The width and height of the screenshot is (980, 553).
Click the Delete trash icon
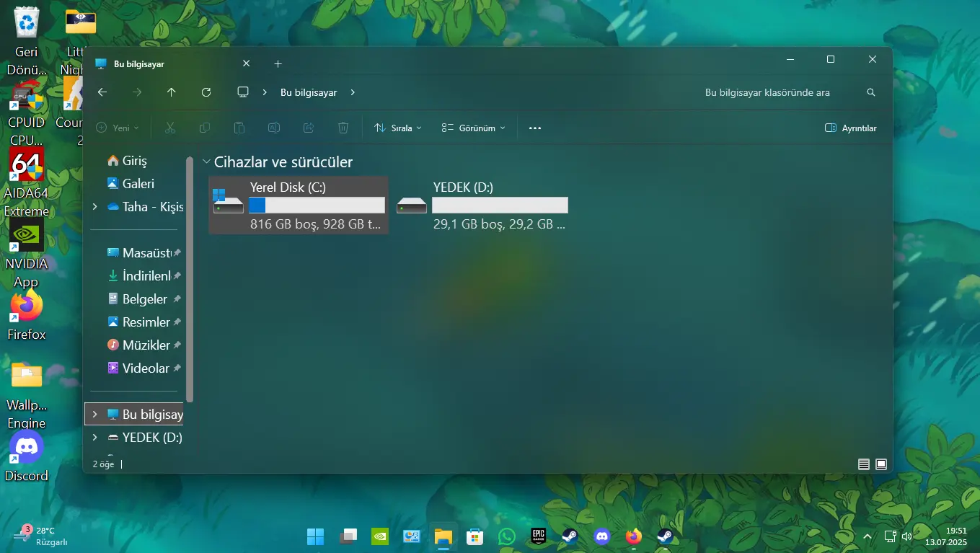click(343, 128)
